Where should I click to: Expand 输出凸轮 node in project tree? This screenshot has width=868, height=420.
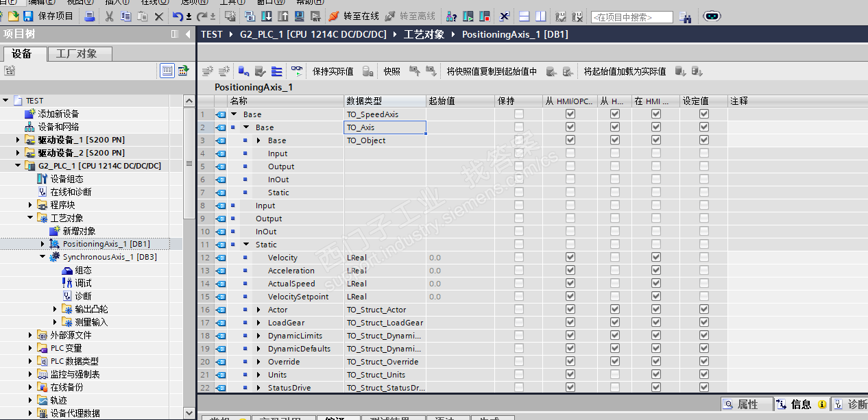pos(55,309)
